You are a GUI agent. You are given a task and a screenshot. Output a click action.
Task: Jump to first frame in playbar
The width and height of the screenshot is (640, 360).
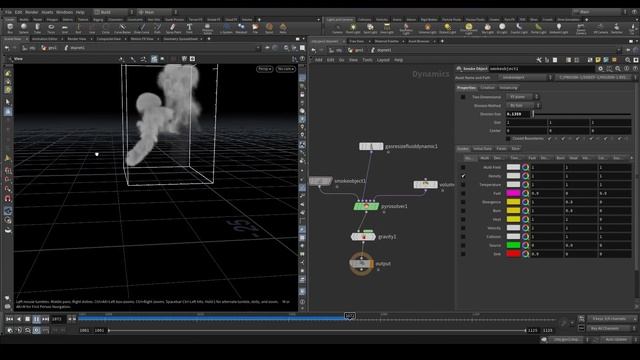point(9,319)
